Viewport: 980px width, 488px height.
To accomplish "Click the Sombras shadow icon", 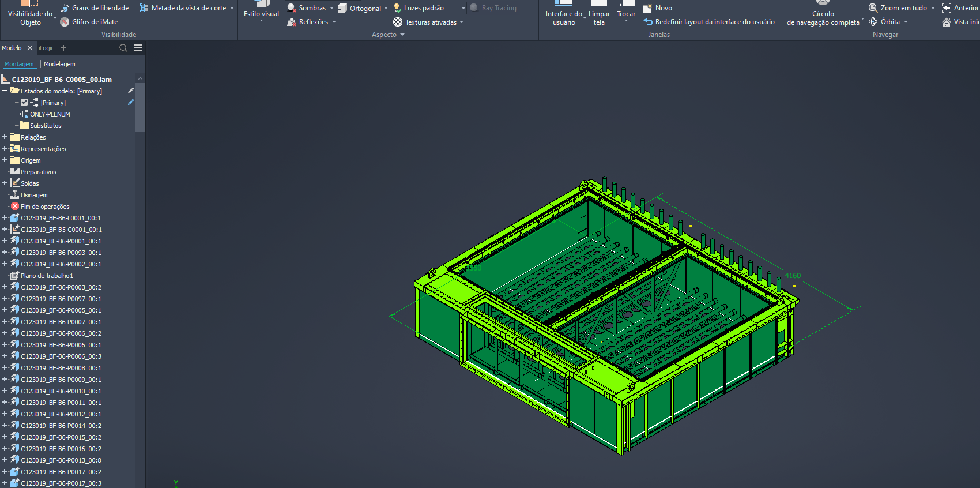I will [292, 8].
